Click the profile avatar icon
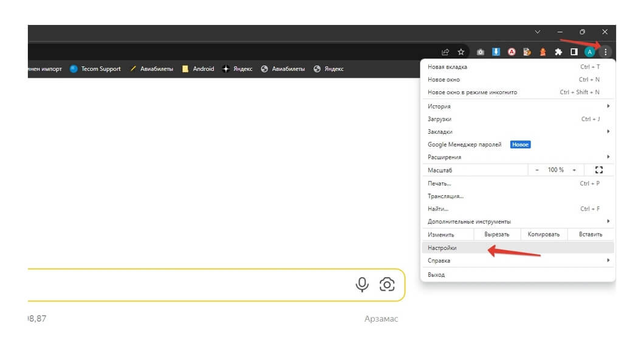Screen dimensions: 644x349 coord(590,52)
